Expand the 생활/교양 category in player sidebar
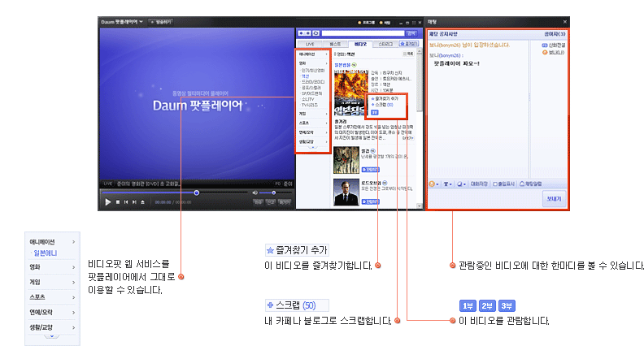Image resolution: width=644 pixels, height=346 pixels. tap(313, 141)
